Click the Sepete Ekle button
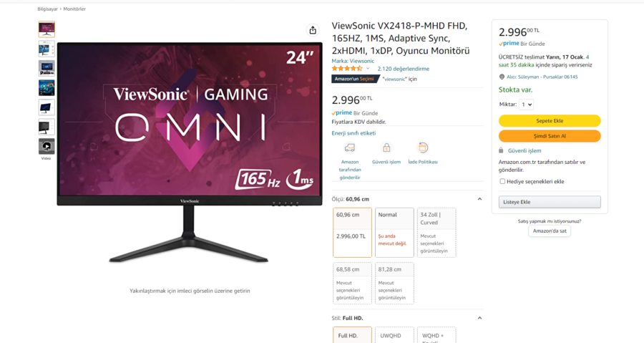This screenshot has width=644, height=343. coord(550,121)
